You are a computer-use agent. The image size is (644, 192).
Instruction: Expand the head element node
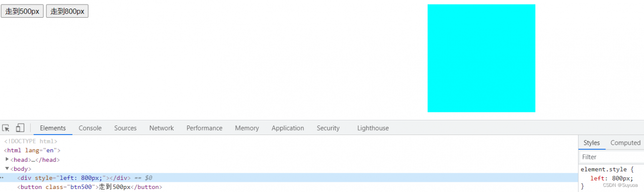pyautogui.click(x=7, y=159)
